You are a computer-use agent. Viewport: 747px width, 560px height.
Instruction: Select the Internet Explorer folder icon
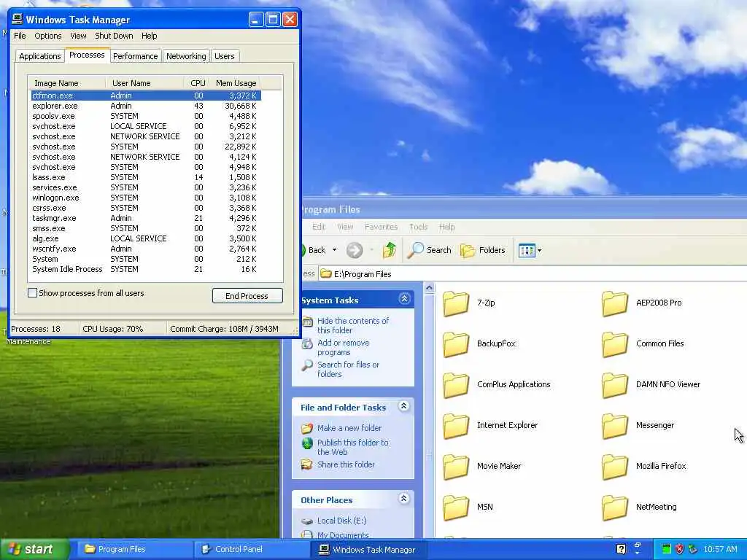(x=456, y=426)
